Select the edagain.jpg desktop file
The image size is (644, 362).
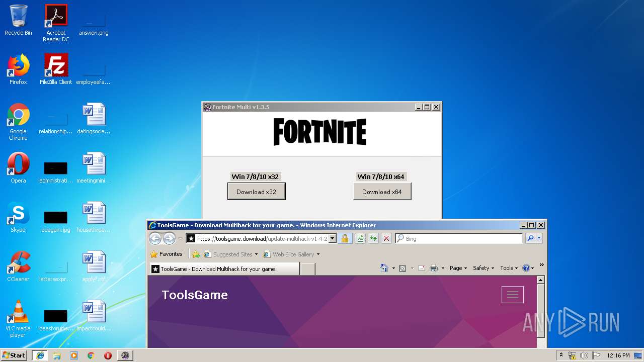(x=56, y=221)
